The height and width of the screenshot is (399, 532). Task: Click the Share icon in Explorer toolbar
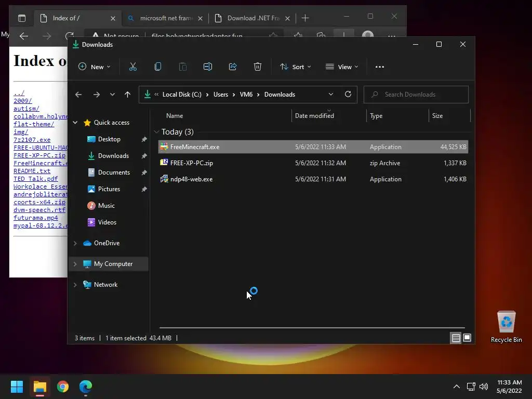click(233, 67)
